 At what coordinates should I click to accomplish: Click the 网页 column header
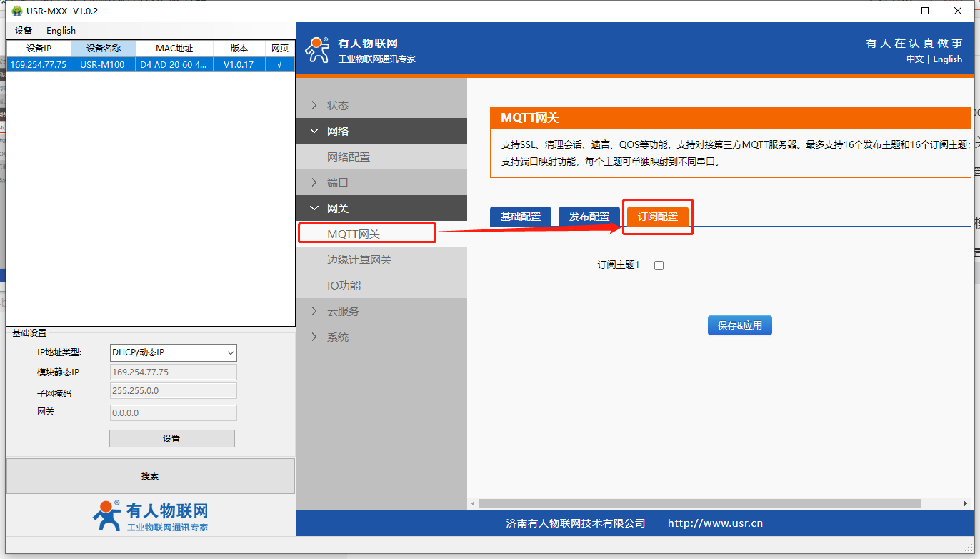click(279, 49)
